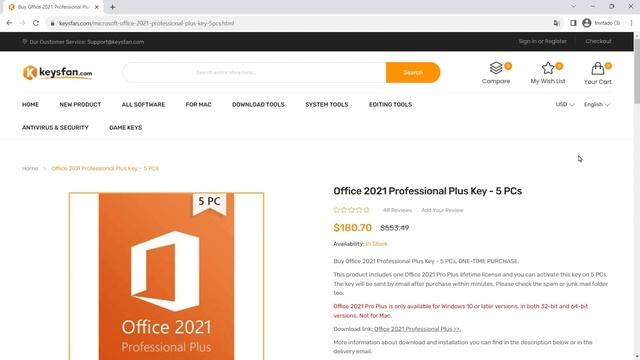Open FOR MAC menu
Viewport: 640px width, 360px height.
[198, 104]
